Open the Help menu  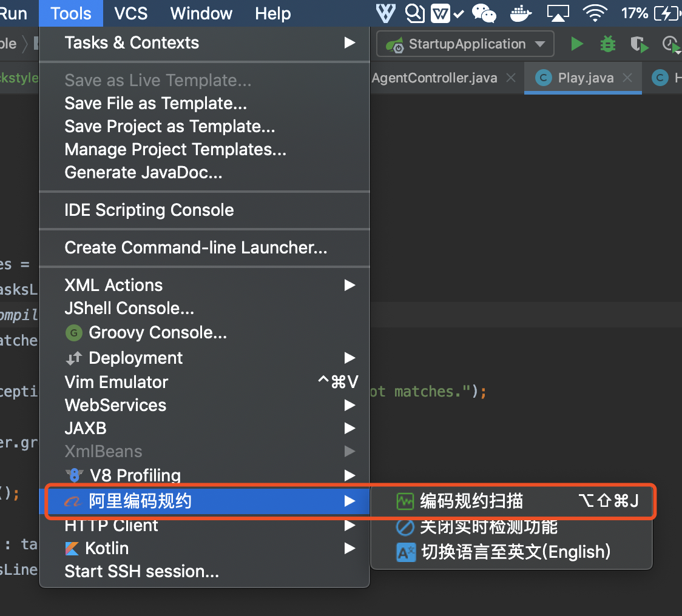tap(272, 13)
